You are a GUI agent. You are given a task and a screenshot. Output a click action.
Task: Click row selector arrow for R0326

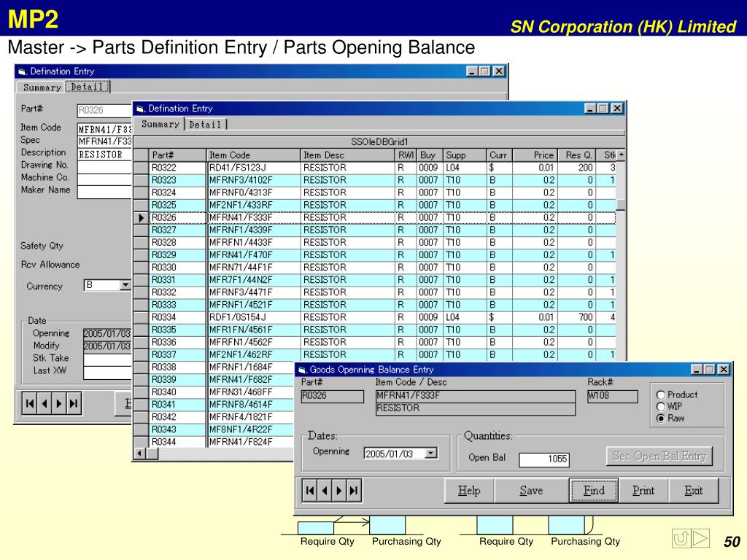coord(141,217)
